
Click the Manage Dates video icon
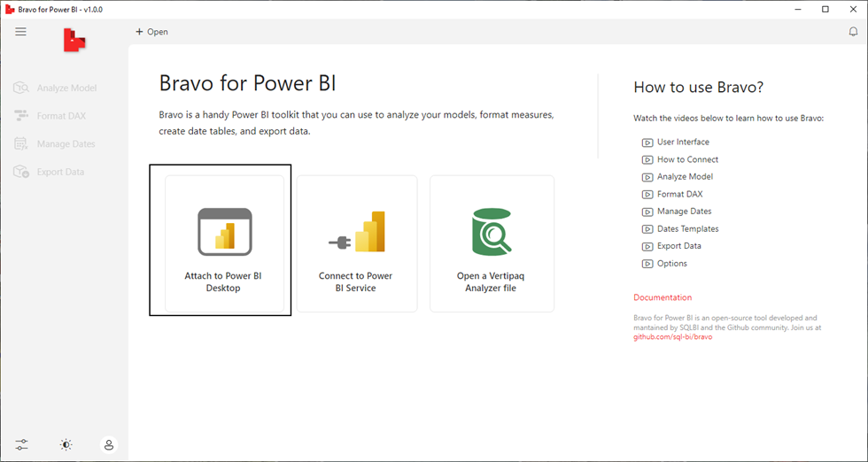tap(647, 212)
